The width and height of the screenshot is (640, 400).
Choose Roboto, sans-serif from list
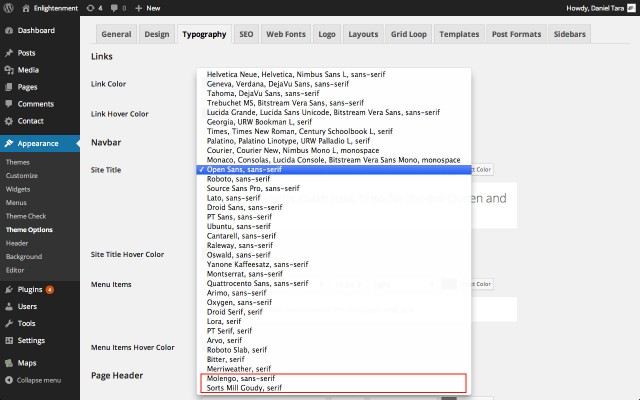334,179
